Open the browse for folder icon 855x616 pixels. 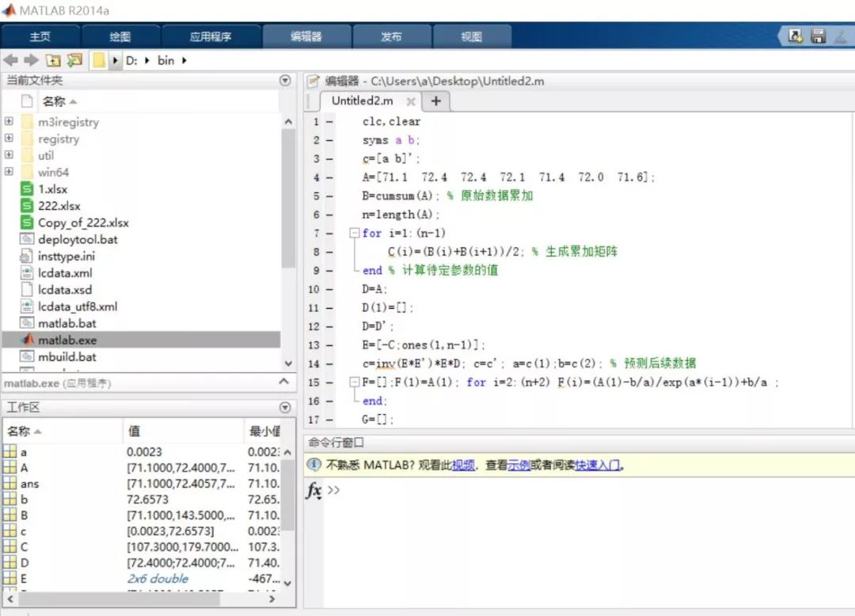[x=74, y=60]
